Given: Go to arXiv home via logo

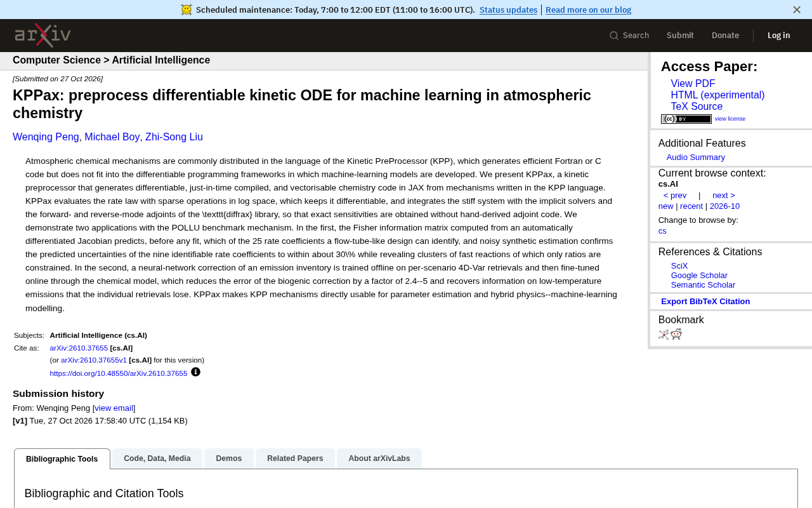Looking at the screenshot, I should click(43, 36).
